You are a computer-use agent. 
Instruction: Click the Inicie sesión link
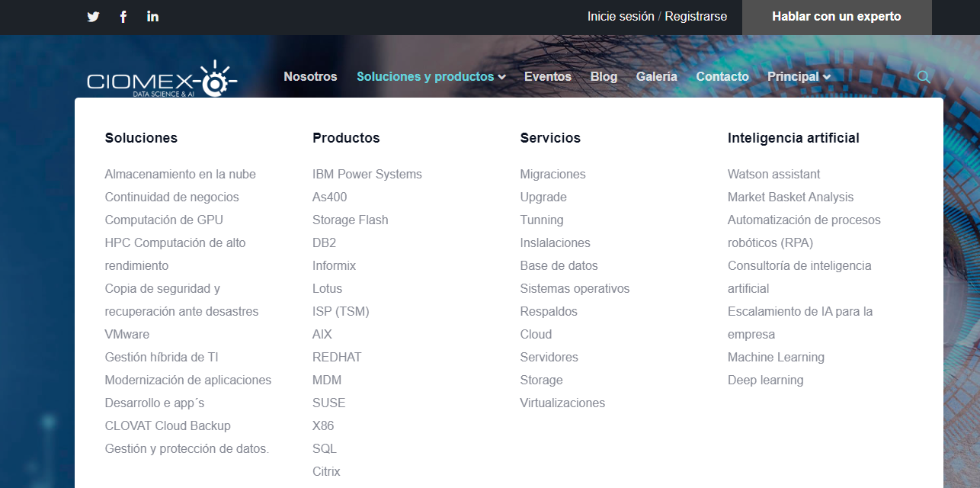click(x=620, y=16)
